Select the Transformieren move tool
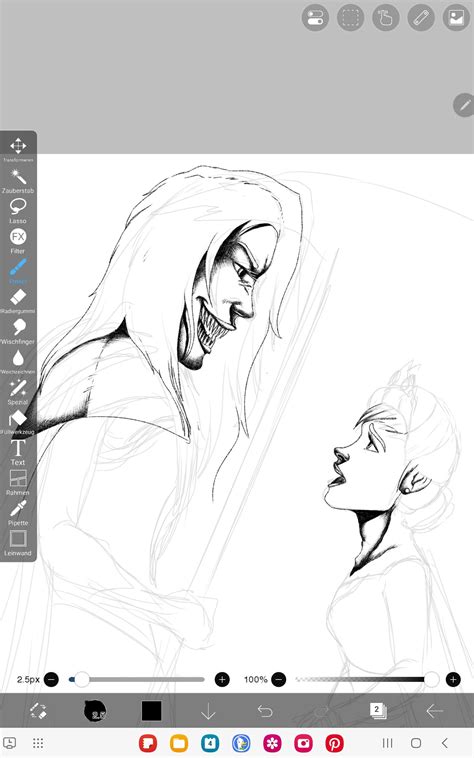 coord(18,148)
